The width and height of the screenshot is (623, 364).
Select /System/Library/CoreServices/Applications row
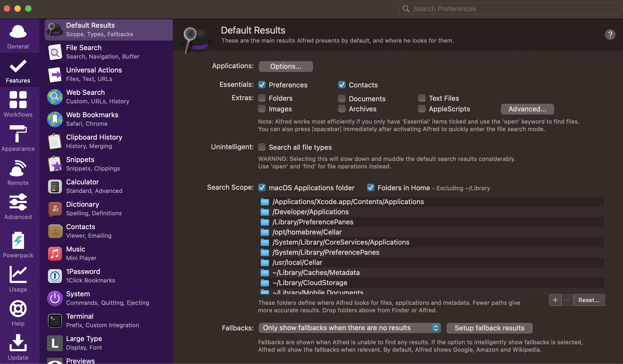click(431, 242)
